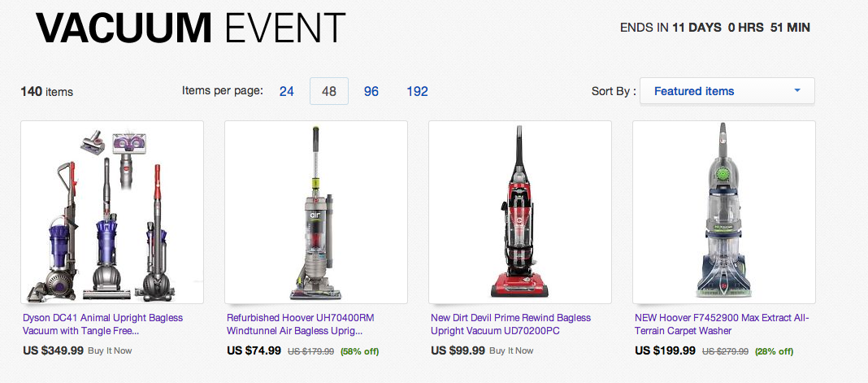Screen dimensions: 868x383
Task: Open Refurbished Hoover UH70400RM title link
Action: (301, 324)
